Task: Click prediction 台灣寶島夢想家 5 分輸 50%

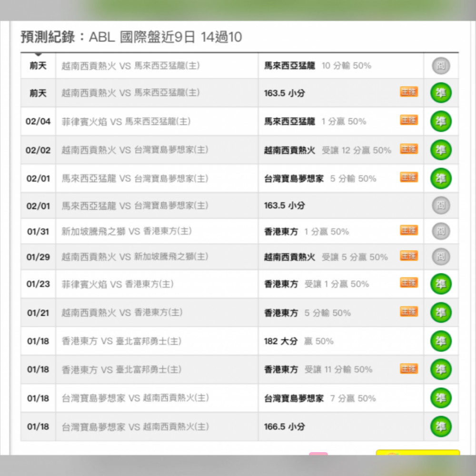Action: click(320, 178)
